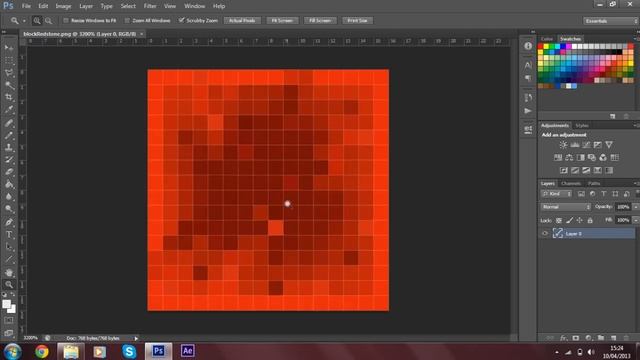The width and height of the screenshot is (640, 360).
Task: Open the Image menu
Action: [63, 6]
